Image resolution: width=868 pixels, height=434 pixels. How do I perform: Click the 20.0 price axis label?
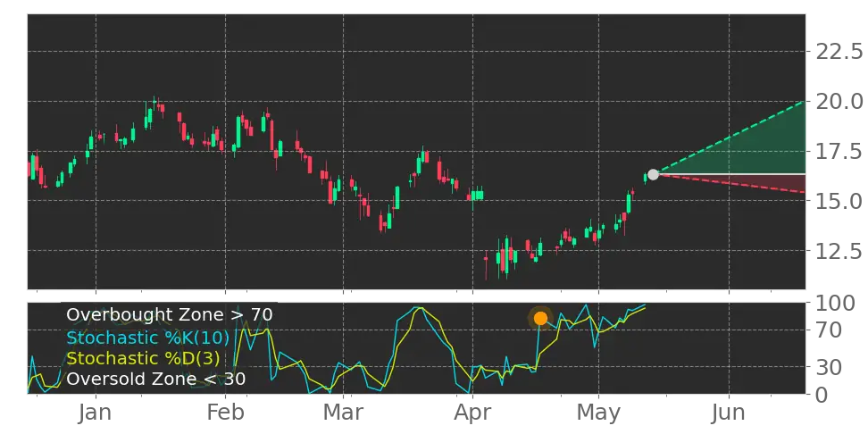click(839, 101)
